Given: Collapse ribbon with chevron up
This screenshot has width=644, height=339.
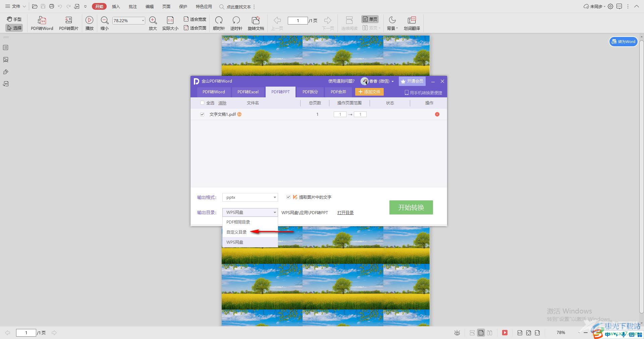Looking at the screenshot, I should [637, 6].
